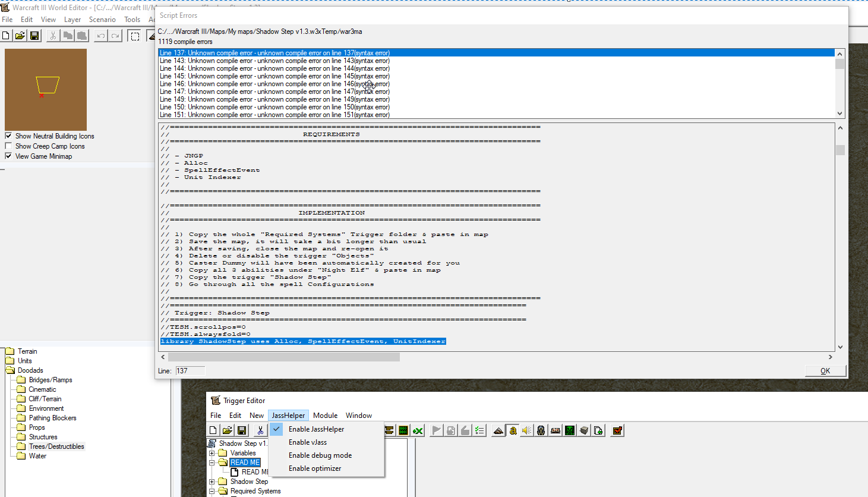Image resolution: width=868 pixels, height=497 pixels.
Task: Click New Map icon in World Editor toolbar
Action: 6,36
